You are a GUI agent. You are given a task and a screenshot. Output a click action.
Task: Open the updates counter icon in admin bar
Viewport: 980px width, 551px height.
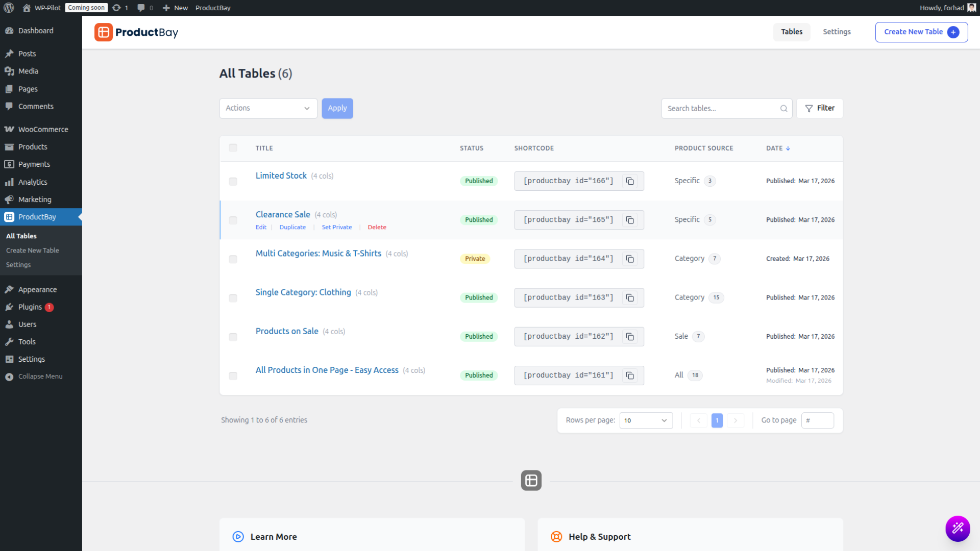pyautogui.click(x=119, y=8)
